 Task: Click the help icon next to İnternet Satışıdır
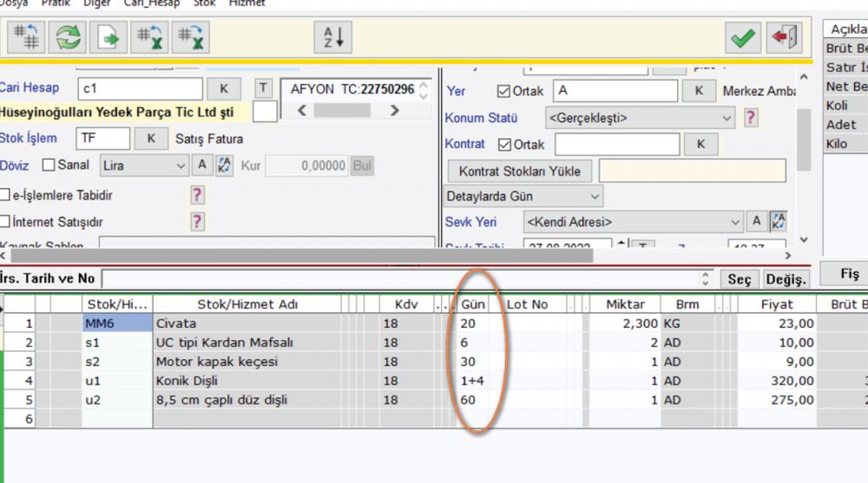198,222
